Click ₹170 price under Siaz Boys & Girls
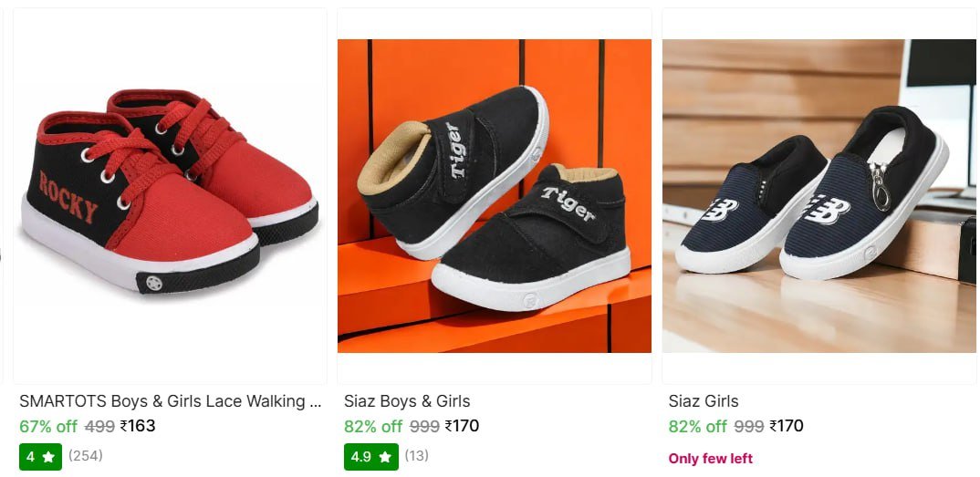 462,426
